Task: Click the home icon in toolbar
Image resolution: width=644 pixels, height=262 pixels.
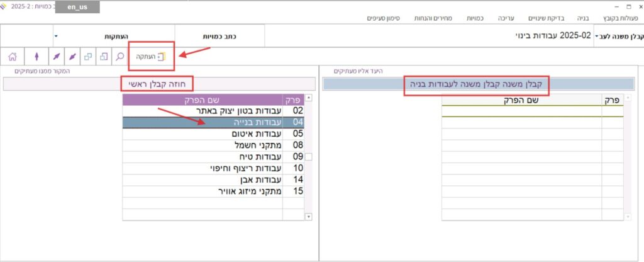Action: [13, 57]
